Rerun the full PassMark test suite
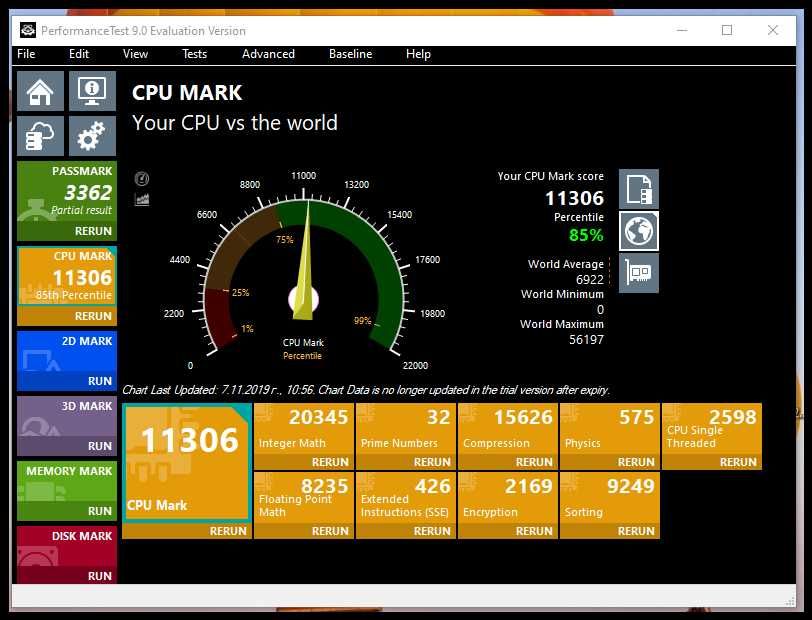 click(93, 231)
